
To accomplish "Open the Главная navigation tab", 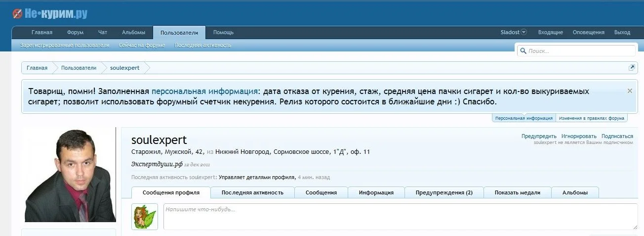I will [x=42, y=33].
